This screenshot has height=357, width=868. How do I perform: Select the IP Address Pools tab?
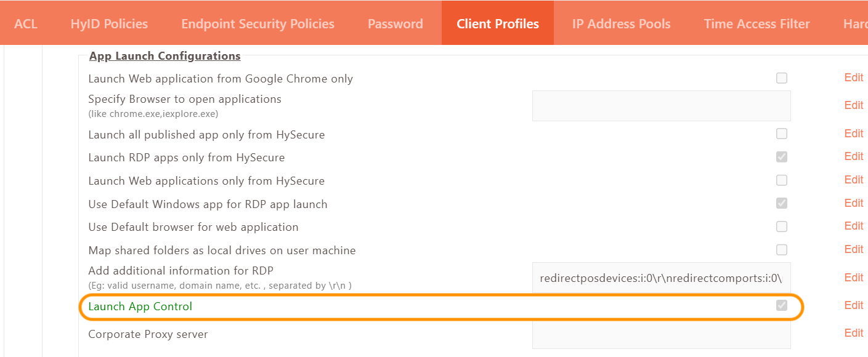tap(621, 24)
